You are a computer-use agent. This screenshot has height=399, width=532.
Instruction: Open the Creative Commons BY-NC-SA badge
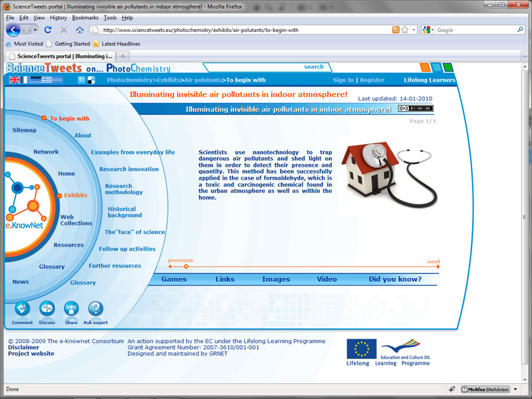(x=416, y=108)
